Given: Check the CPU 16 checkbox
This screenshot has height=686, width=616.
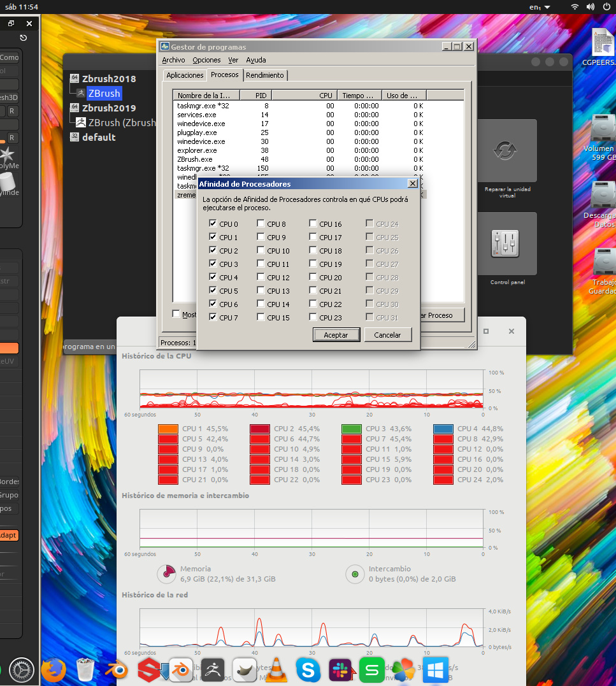Looking at the screenshot, I should point(313,224).
